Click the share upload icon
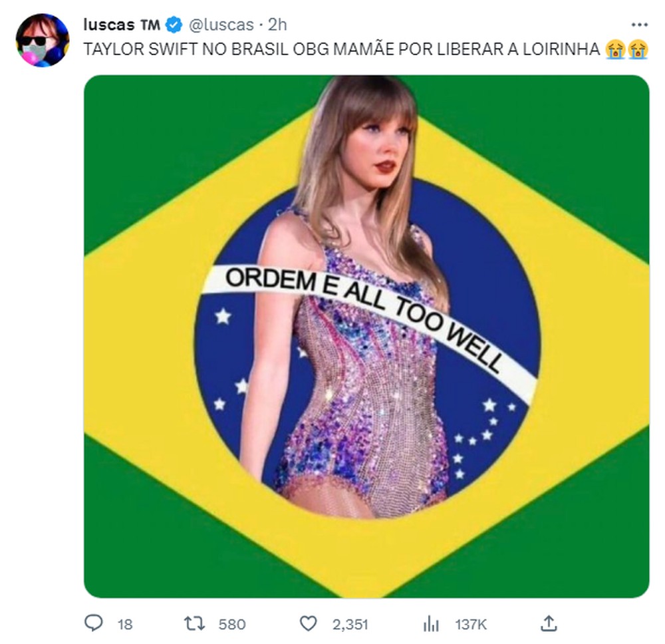Viewport: 665px width, 644px height. tap(549, 624)
